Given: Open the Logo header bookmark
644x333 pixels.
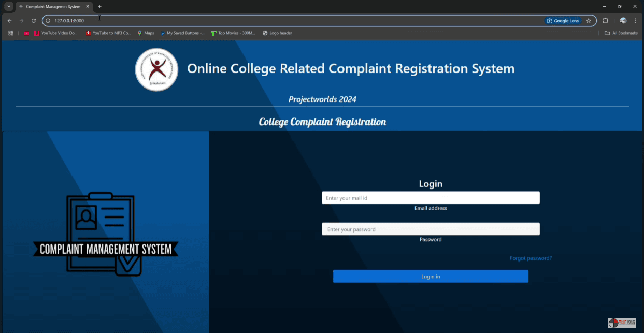Looking at the screenshot, I should click(277, 33).
